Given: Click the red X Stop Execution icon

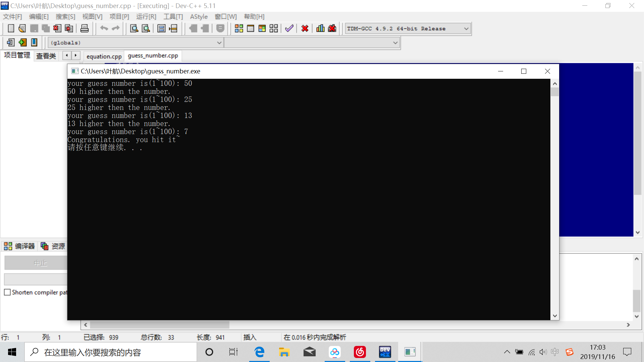Looking at the screenshot, I should (305, 28).
